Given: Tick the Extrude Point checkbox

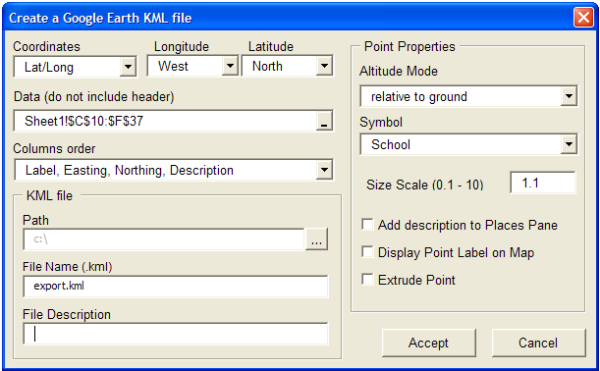Looking at the screenshot, I should 367,280.
